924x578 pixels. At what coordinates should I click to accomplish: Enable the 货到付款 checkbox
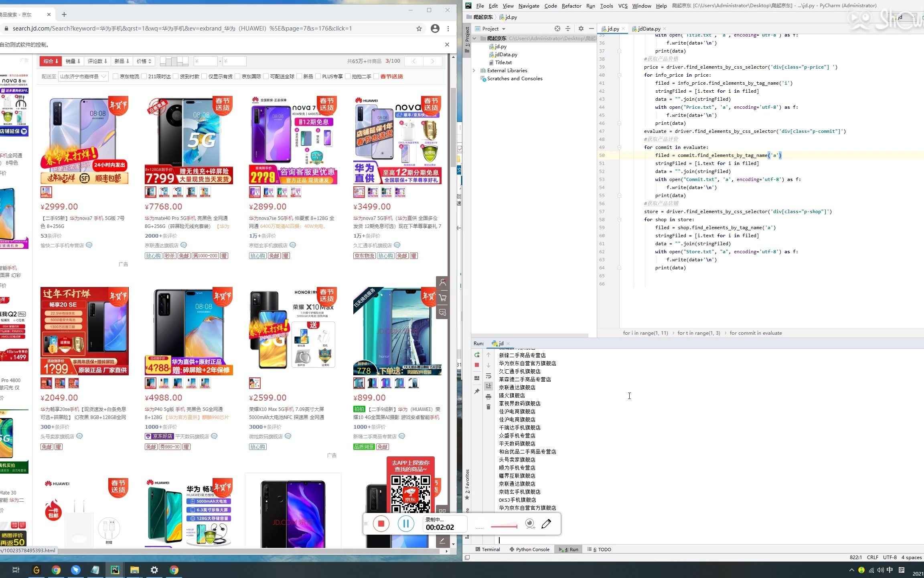click(x=176, y=76)
